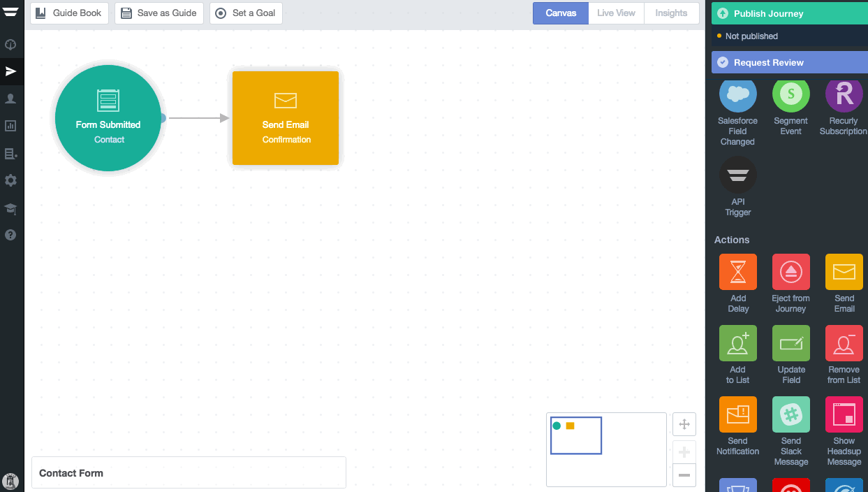
Task: Open the Settings gear icon in sidebar
Action: click(10, 180)
